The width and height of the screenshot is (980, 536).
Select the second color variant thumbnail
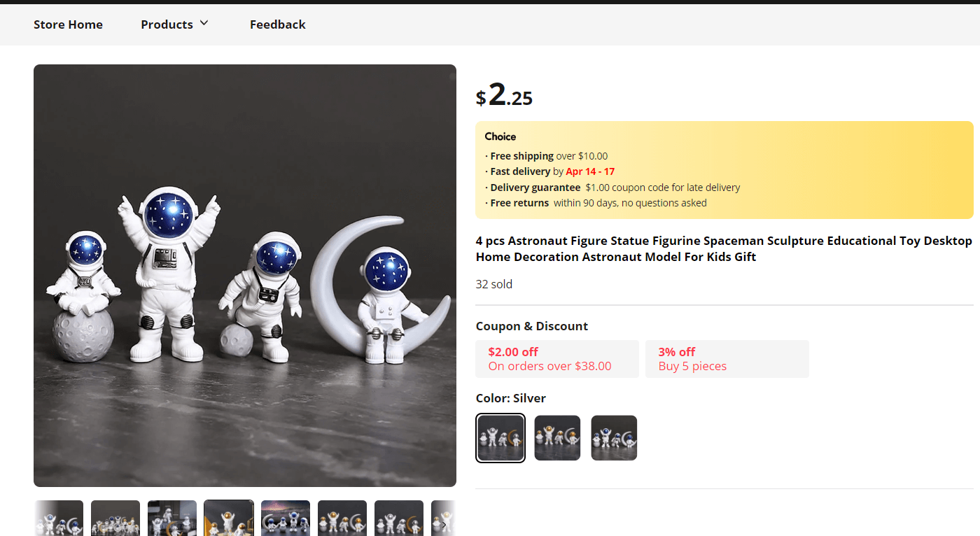(x=557, y=437)
